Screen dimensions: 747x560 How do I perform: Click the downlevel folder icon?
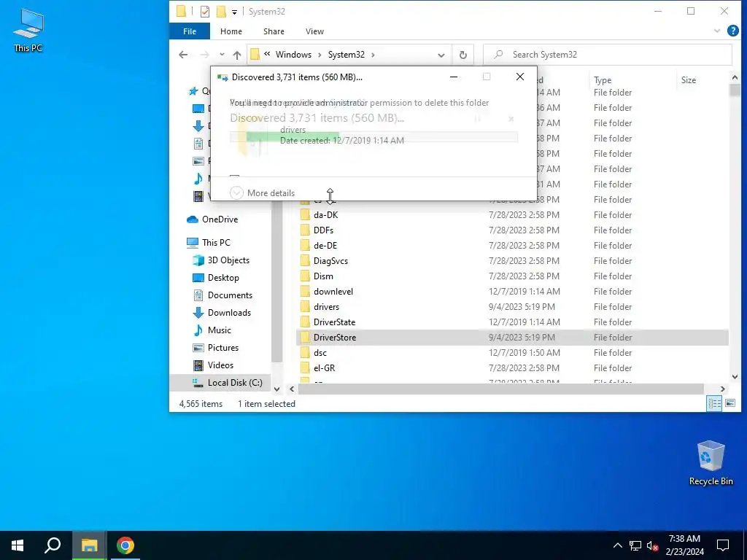pyautogui.click(x=305, y=292)
